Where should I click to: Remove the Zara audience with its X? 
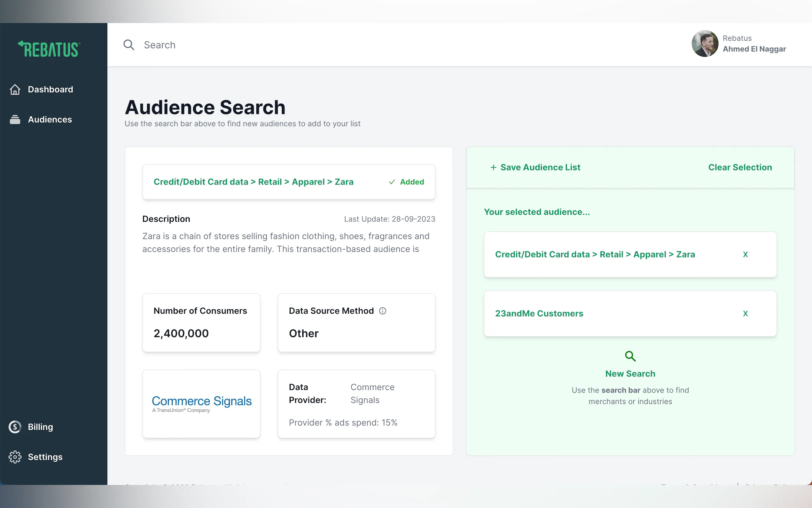point(745,254)
